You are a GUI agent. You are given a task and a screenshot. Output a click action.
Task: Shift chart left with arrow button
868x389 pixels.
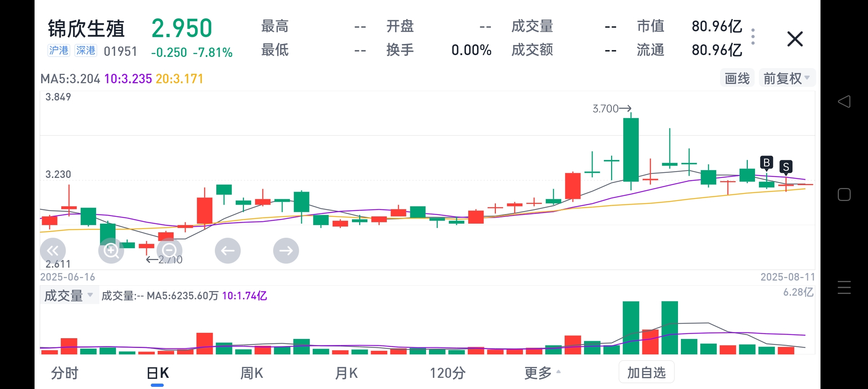[x=228, y=251]
